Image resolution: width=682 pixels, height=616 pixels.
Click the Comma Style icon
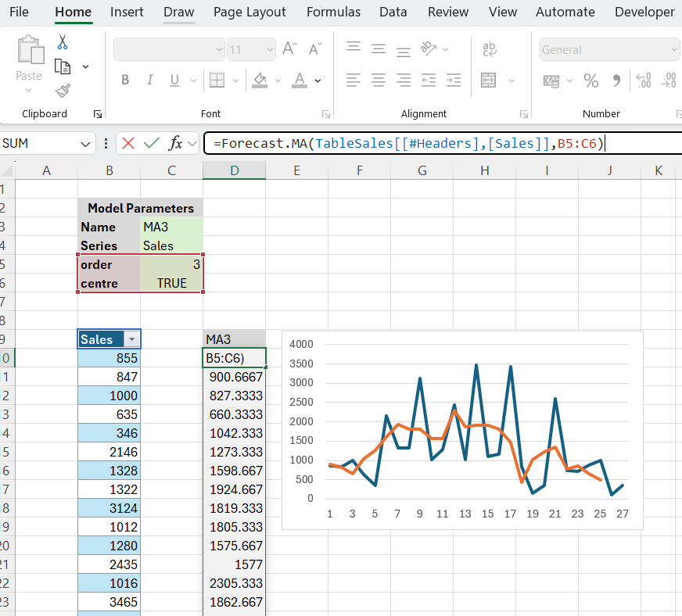click(x=617, y=81)
